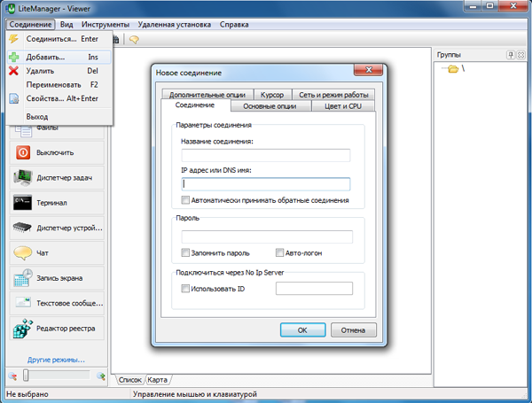Choose Удалить menu entry
The height and width of the screenshot is (403, 532).
(59, 71)
